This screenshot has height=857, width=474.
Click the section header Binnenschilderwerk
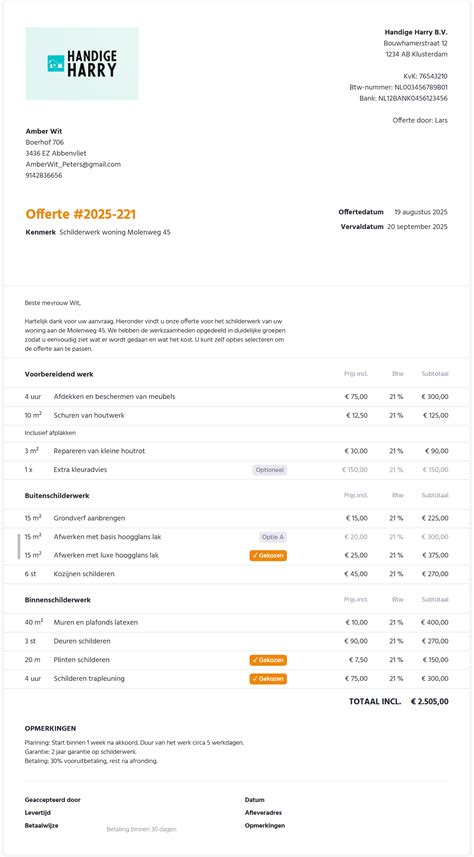pyautogui.click(x=57, y=600)
